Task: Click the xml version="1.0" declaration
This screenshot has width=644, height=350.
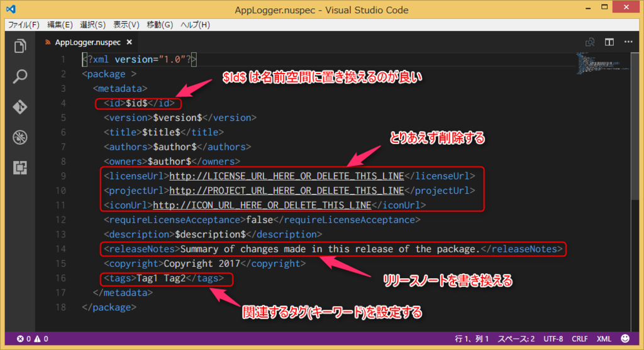Action: [x=139, y=60]
